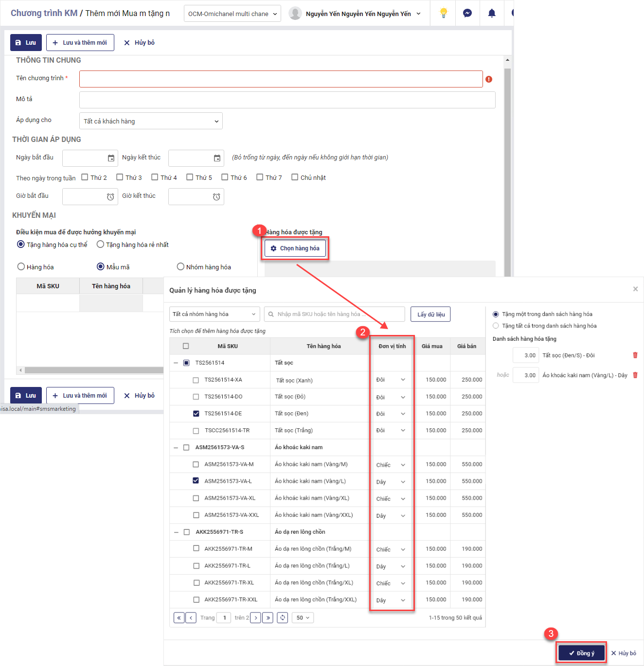Open the user account name dropdown
This screenshot has height=666, width=644.
(x=363, y=14)
